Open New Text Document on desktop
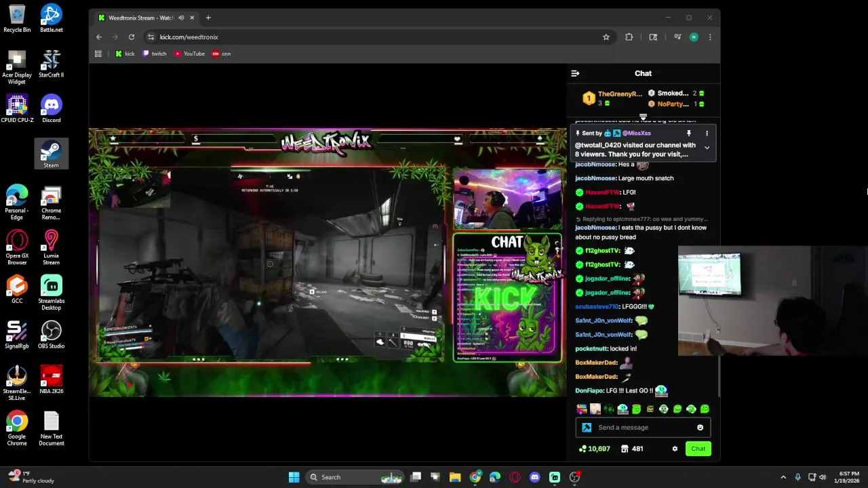 click(52, 428)
